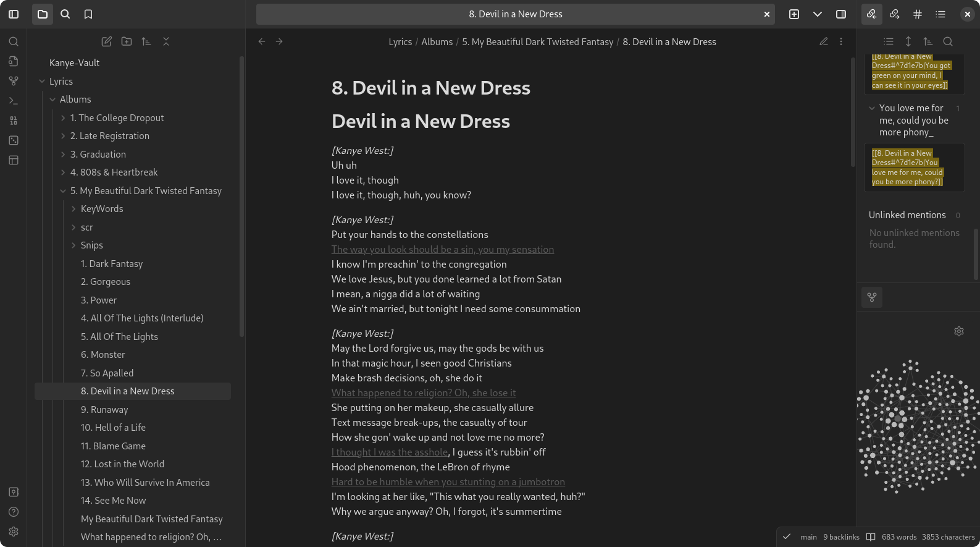Change file explorer sort order

[146, 41]
